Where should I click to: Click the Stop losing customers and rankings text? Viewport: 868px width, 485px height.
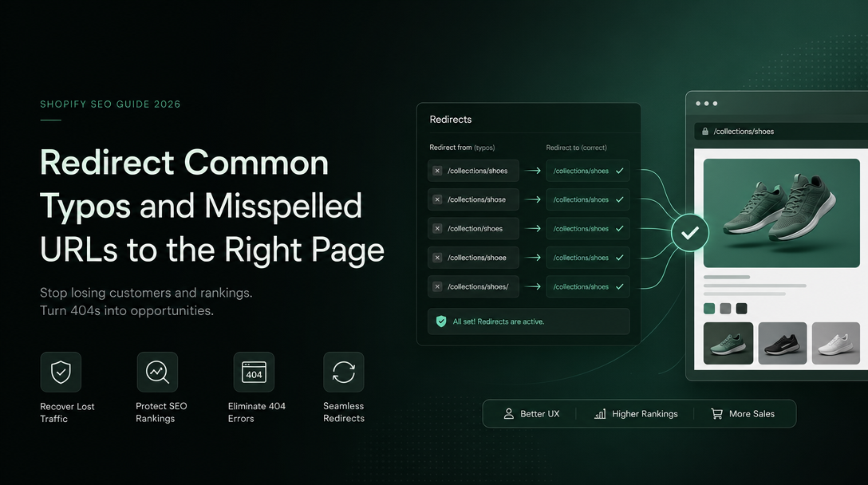146,292
